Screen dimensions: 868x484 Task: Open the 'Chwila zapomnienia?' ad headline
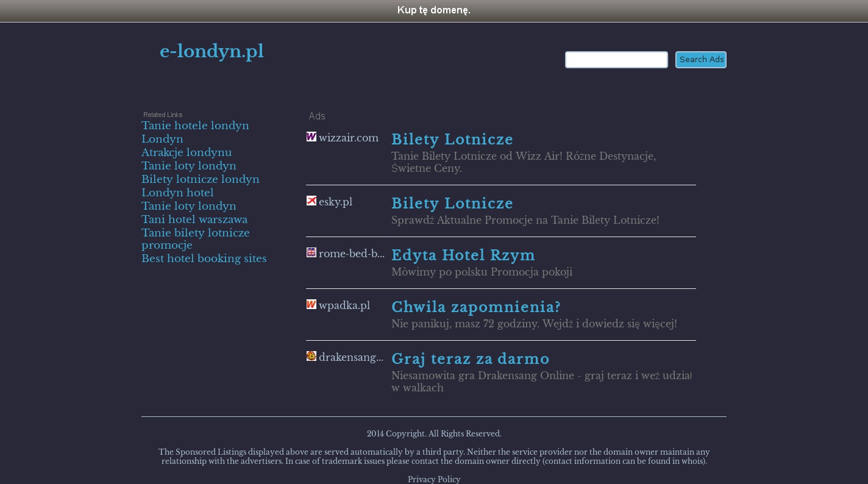[475, 307]
